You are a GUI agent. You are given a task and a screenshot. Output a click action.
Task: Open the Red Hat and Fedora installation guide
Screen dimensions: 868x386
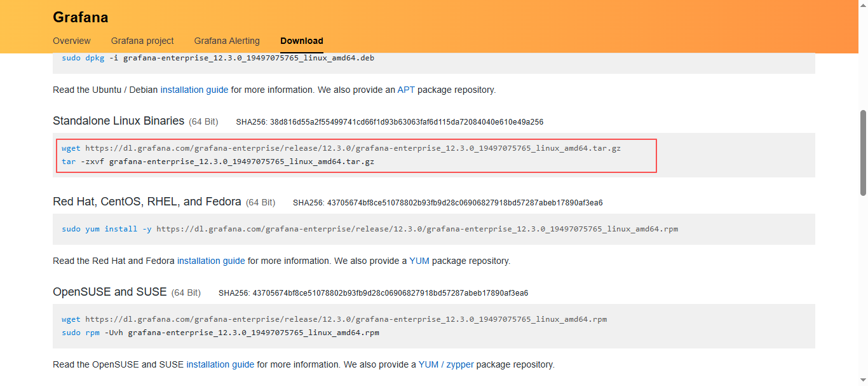(211, 261)
